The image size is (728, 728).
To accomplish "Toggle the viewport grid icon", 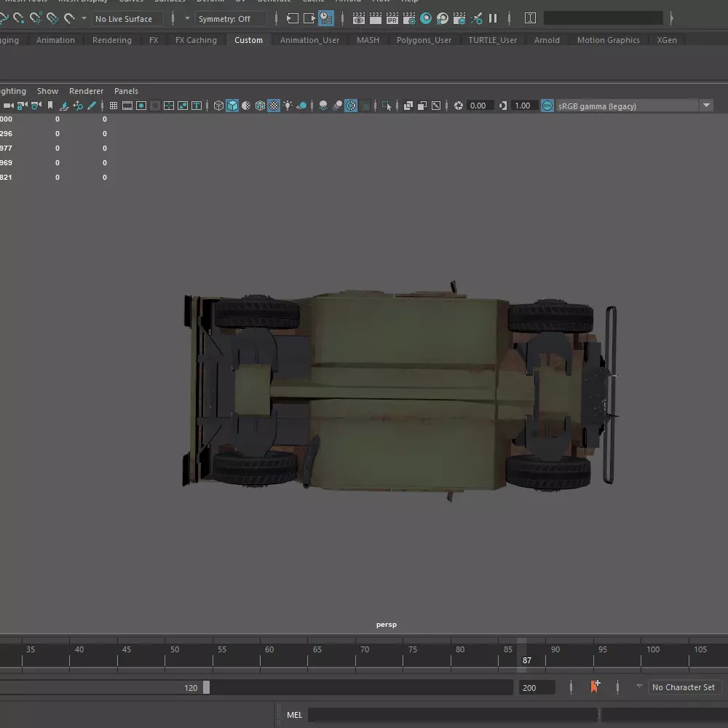I will [114, 106].
